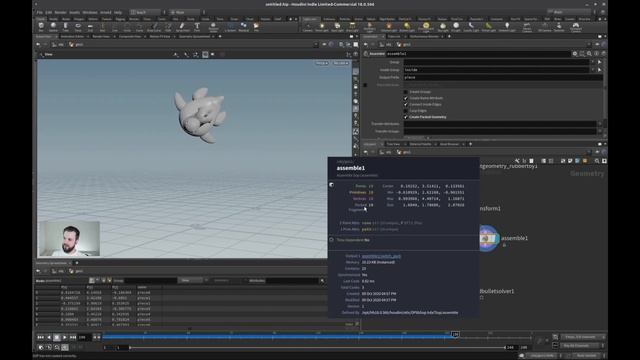Play the animation forward

(64, 338)
